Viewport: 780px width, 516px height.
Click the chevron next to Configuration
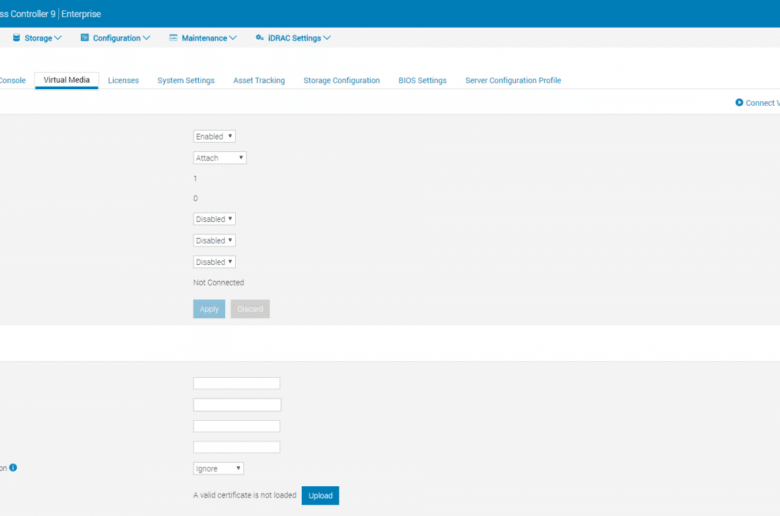point(146,38)
